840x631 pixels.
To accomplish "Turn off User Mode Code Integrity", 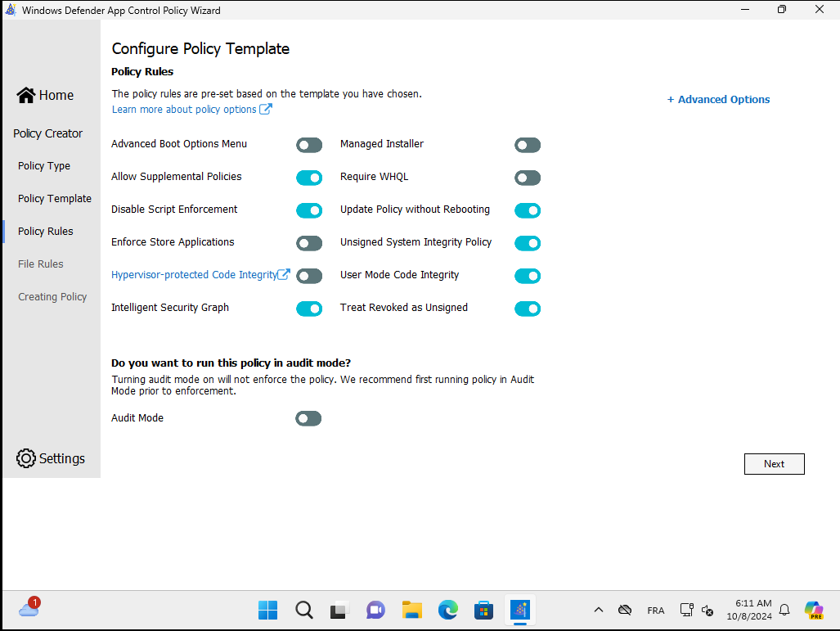I will 528,276.
